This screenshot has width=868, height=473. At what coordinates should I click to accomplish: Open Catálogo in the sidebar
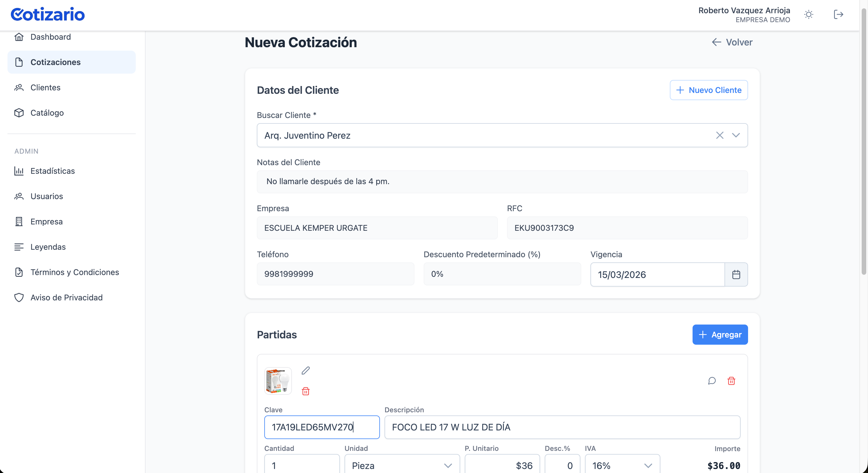[47, 112]
